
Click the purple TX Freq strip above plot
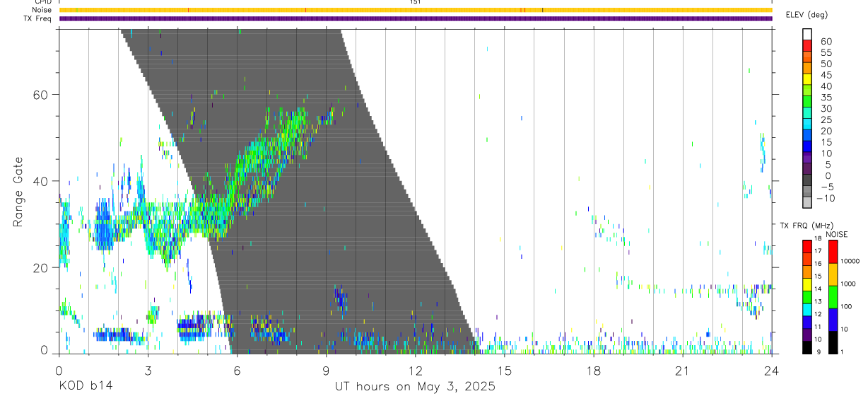(416, 18)
